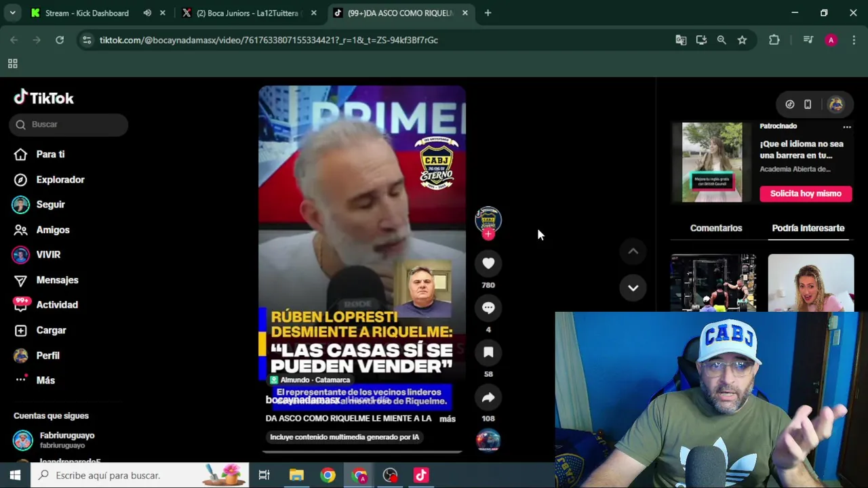Open zoom magnifier icon in address bar
Viewport: 868px width, 488px height.
click(x=722, y=40)
